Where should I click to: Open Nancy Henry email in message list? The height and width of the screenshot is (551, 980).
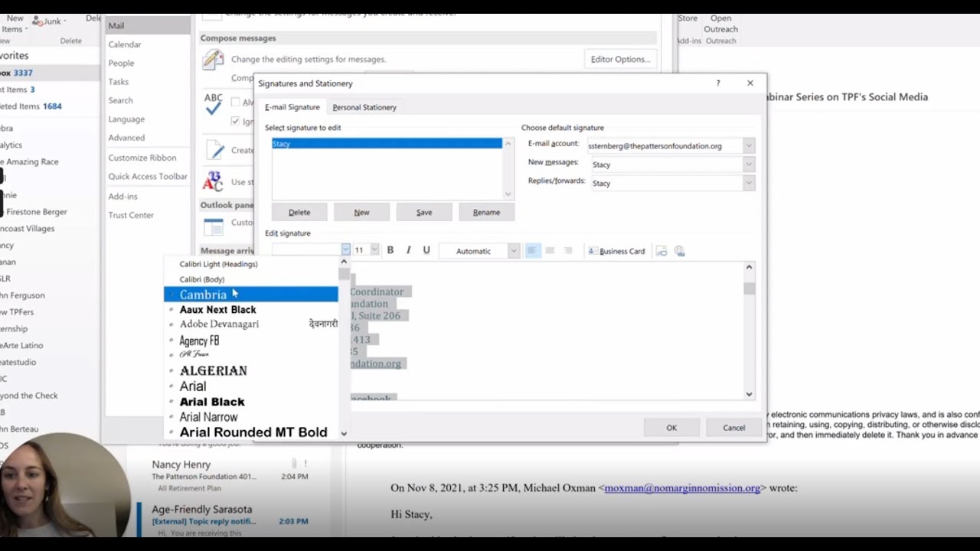pos(230,476)
